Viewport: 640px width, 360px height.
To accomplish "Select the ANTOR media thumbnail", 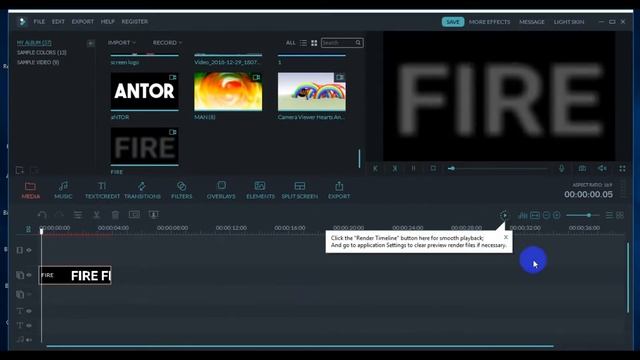I will (144, 91).
